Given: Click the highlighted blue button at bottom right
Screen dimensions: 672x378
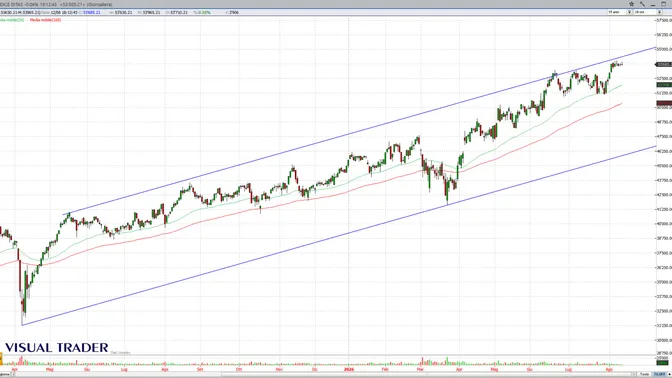Looking at the screenshot, I should point(660,374).
